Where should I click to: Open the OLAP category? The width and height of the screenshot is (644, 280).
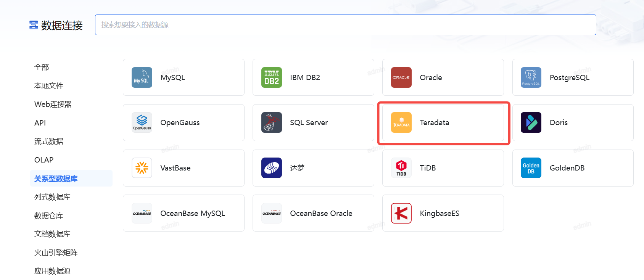[x=44, y=160]
